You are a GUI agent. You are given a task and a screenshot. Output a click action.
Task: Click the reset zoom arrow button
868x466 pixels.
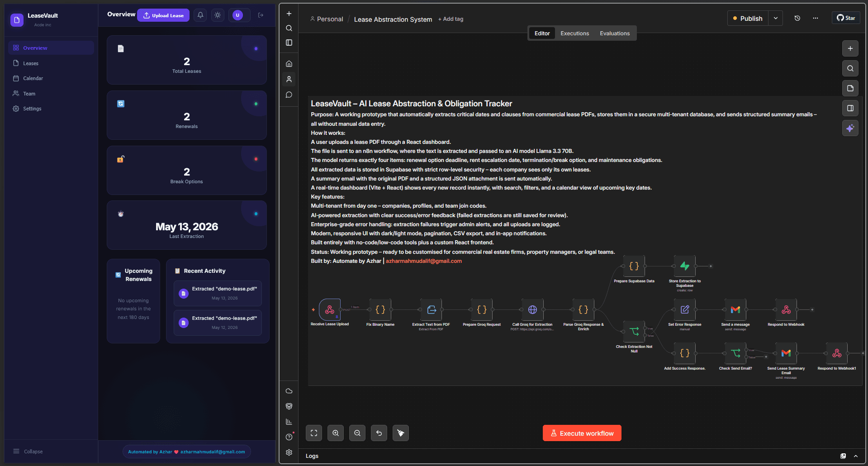379,433
